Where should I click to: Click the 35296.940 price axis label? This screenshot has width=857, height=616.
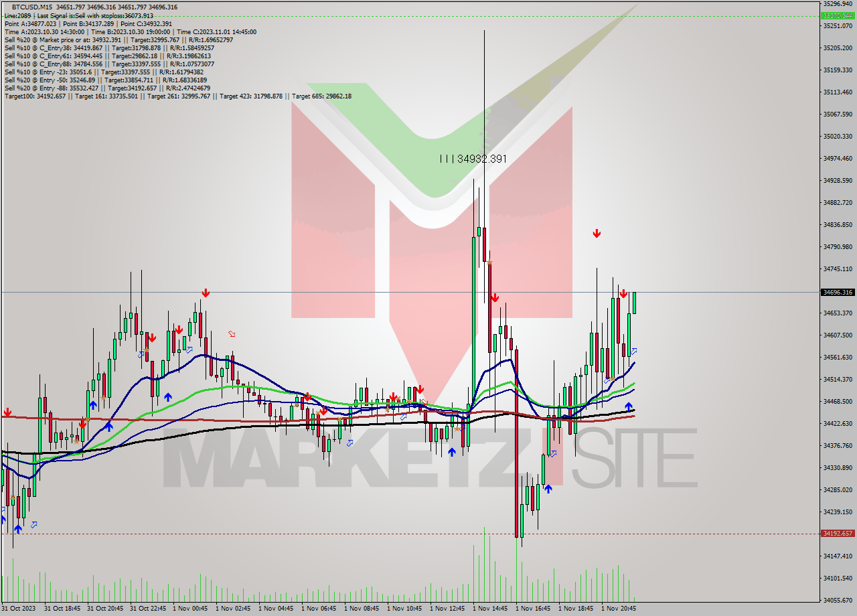click(x=838, y=3)
